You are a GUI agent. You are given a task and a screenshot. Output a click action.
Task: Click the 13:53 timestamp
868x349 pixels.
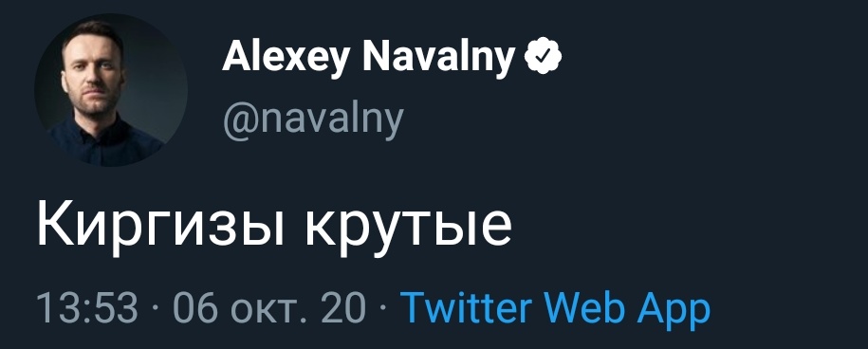click(x=87, y=307)
